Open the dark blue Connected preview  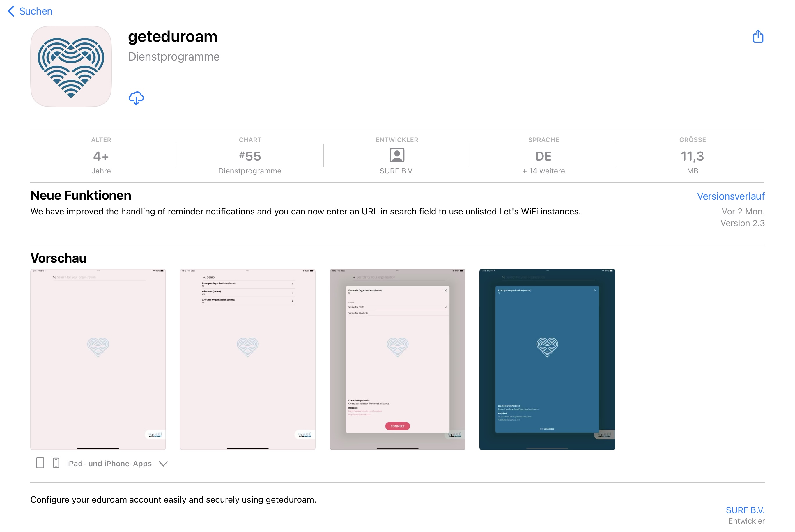click(547, 359)
